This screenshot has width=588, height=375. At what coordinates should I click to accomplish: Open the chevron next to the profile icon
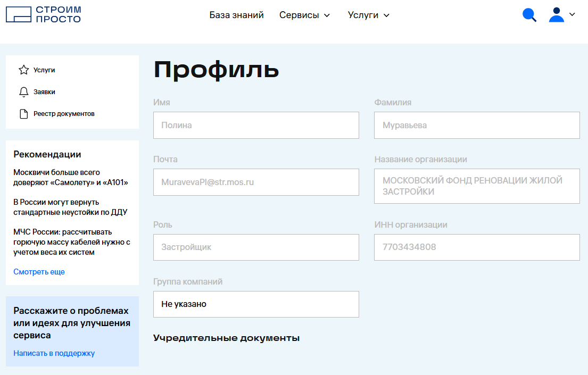coord(572,15)
